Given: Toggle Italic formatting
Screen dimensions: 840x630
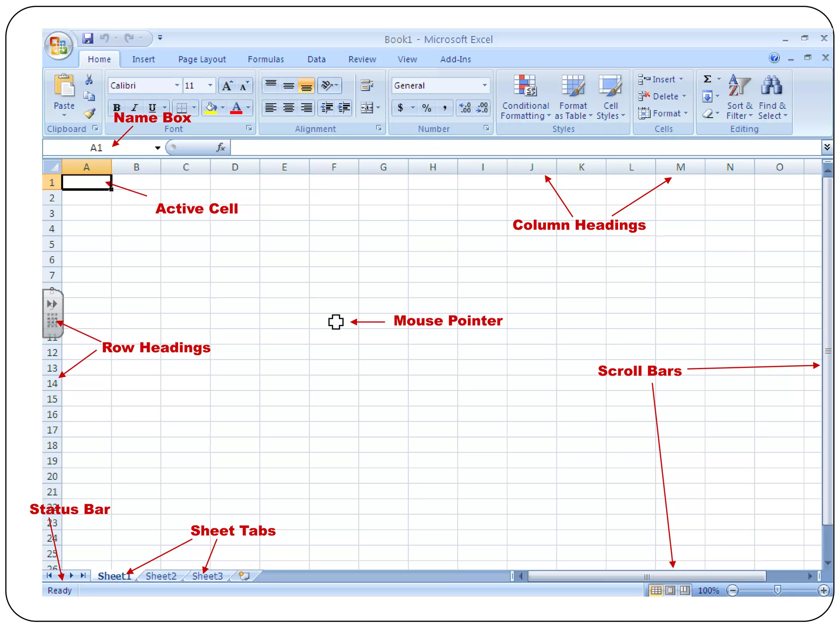Looking at the screenshot, I should (x=135, y=108).
